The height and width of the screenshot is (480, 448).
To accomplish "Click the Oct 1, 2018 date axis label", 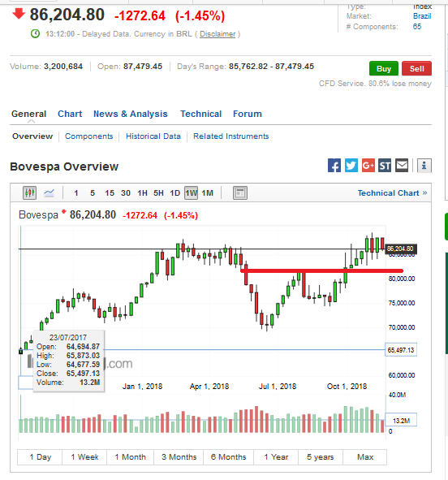I will 347,387.
